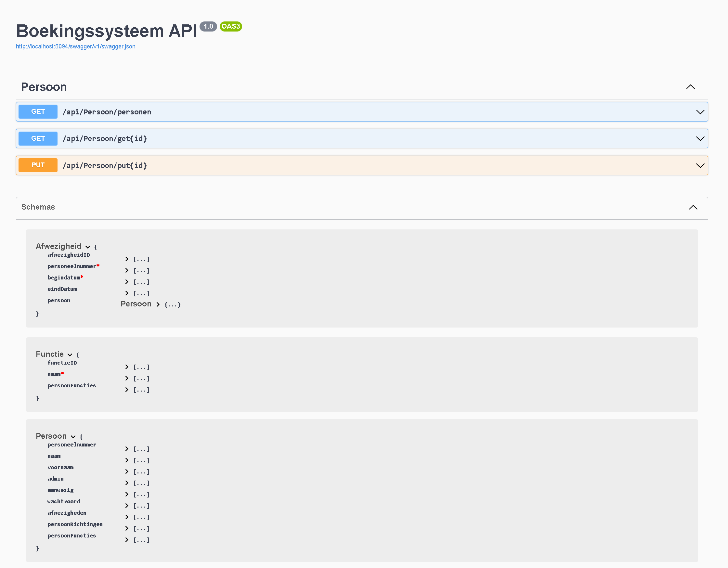Click GET badge of get{id} endpoint
The image size is (728, 568).
click(x=38, y=139)
